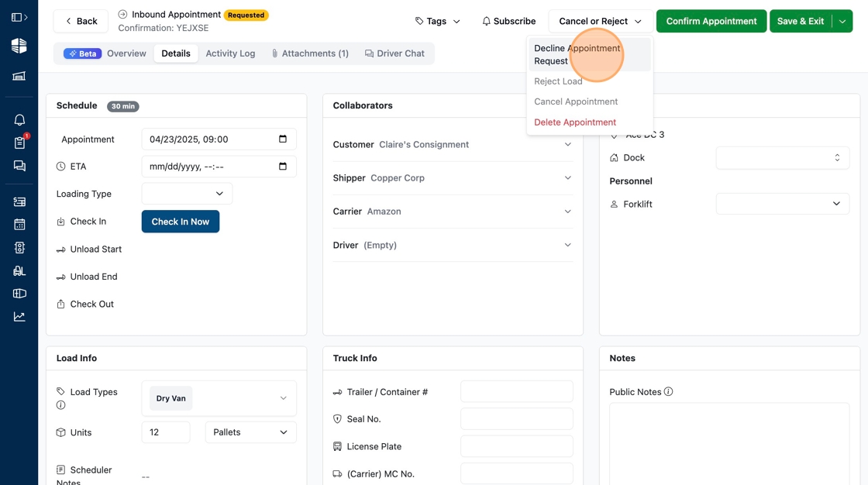Open the Attachments (1) tab

pyautogui.click(x=310, y=53)
